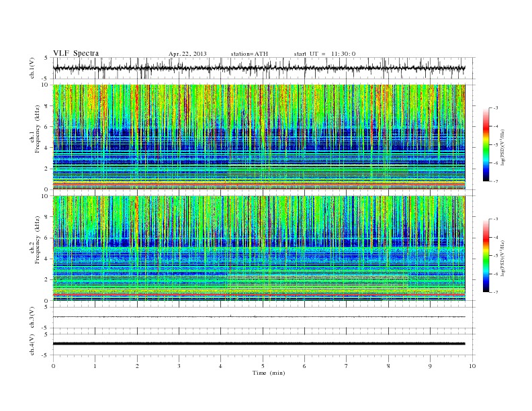Click the "-3" label on ch.1 color bar
This screenshot has height=411, width=532.
tap(496, 108)
